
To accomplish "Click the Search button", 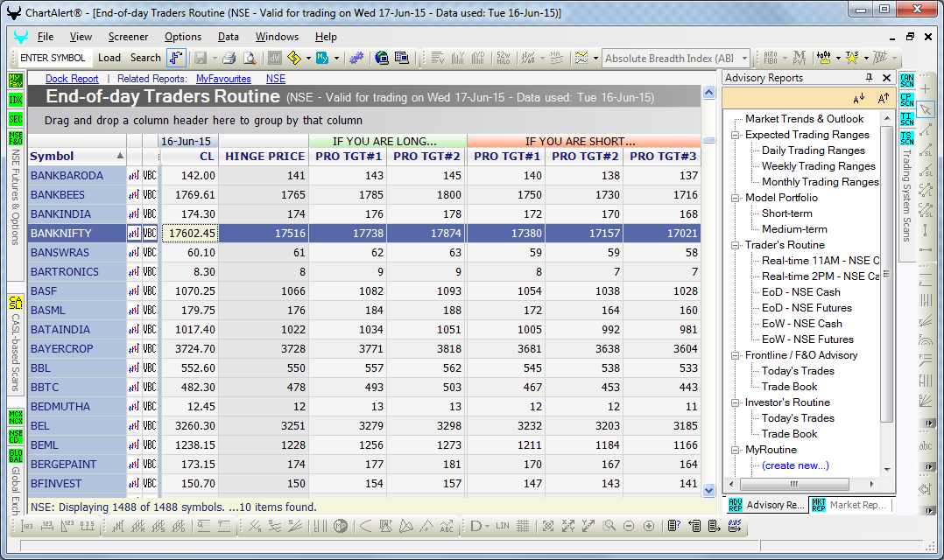I will pyautogui.click(x=145, y=58).
